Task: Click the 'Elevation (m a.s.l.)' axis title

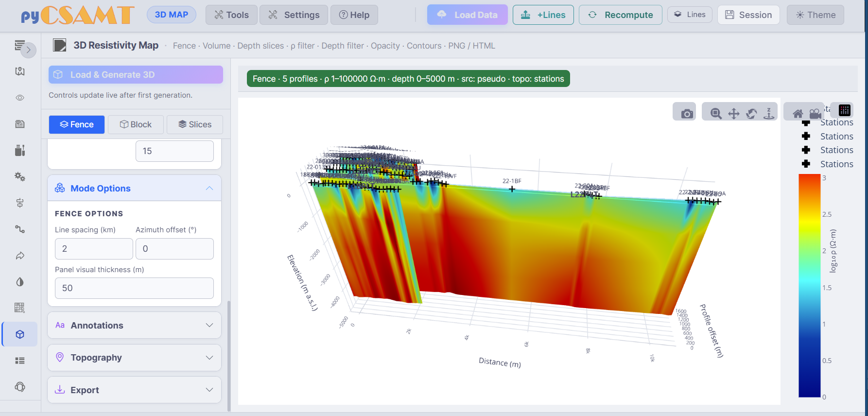Action: click(x=302, y=282)
